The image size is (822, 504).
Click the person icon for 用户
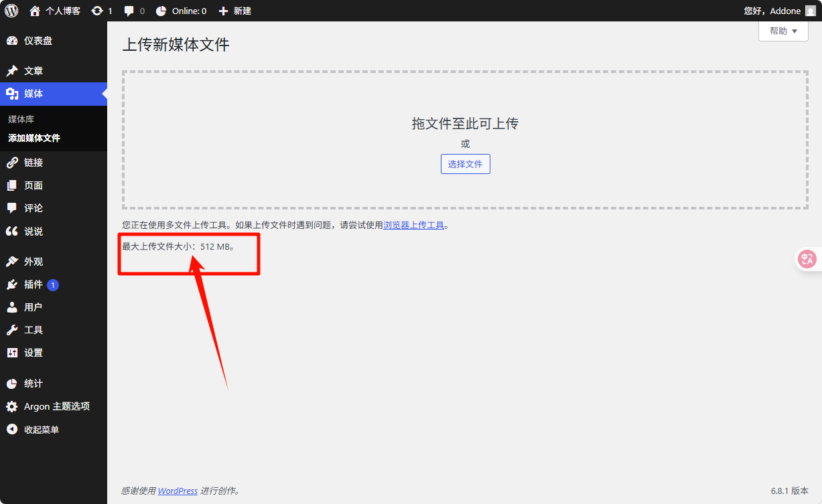pos(12,307)
